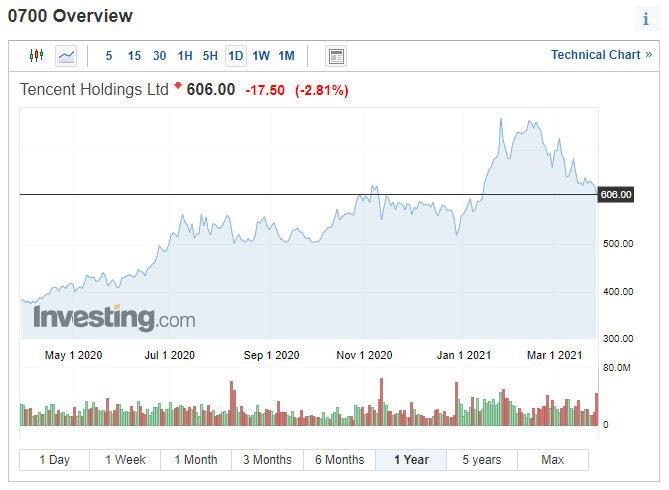Choose the 5H interval
The height and width of the screenshot is (490, 669).
[210, 56]
